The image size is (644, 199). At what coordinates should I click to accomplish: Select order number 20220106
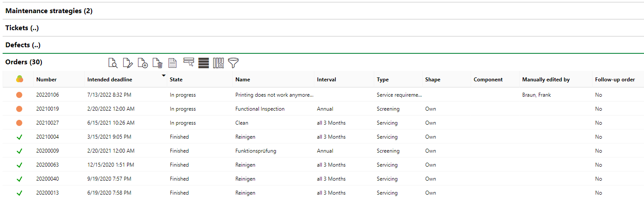click(48, 95)
